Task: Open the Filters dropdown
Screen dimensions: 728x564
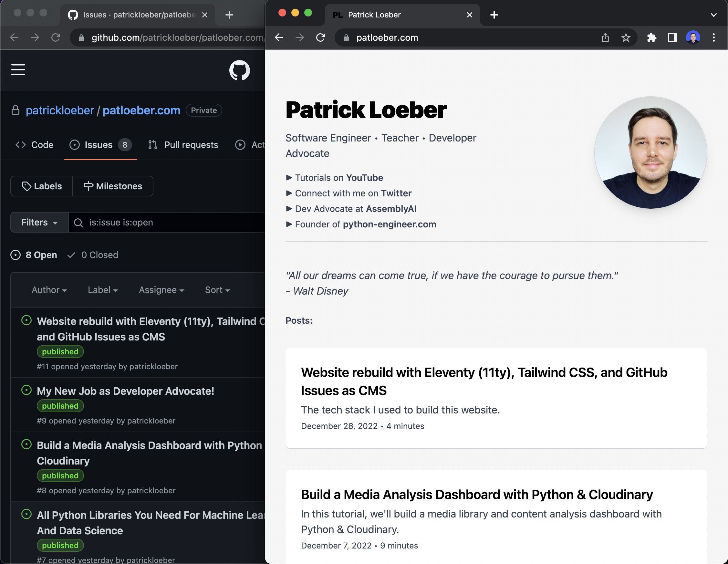Action: (39, 222)
